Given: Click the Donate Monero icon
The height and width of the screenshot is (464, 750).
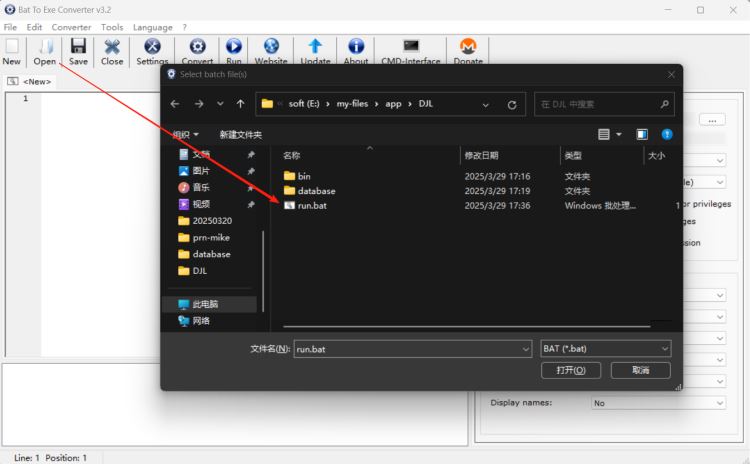Looking at the screenshot, I should pos(468,46).
